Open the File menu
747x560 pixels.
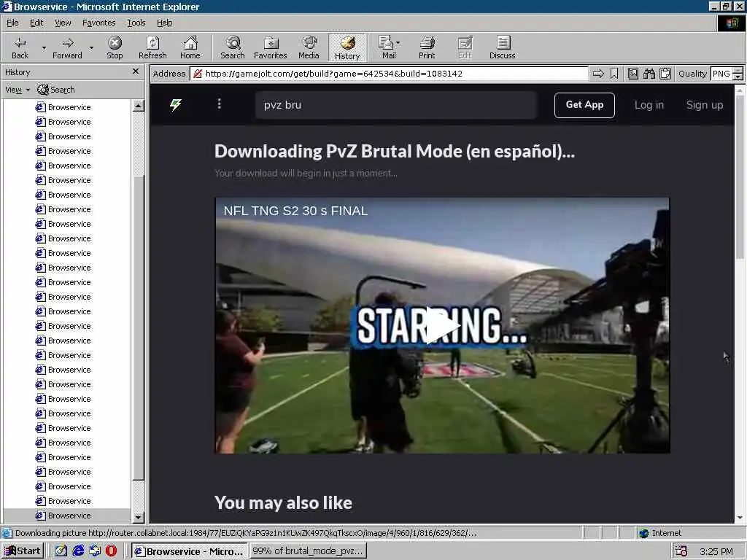pyautogui.click(x=12, y=23)
